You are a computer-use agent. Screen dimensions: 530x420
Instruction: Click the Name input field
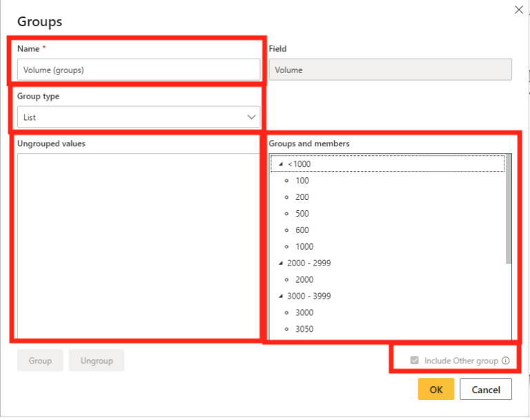coord(139,70)
